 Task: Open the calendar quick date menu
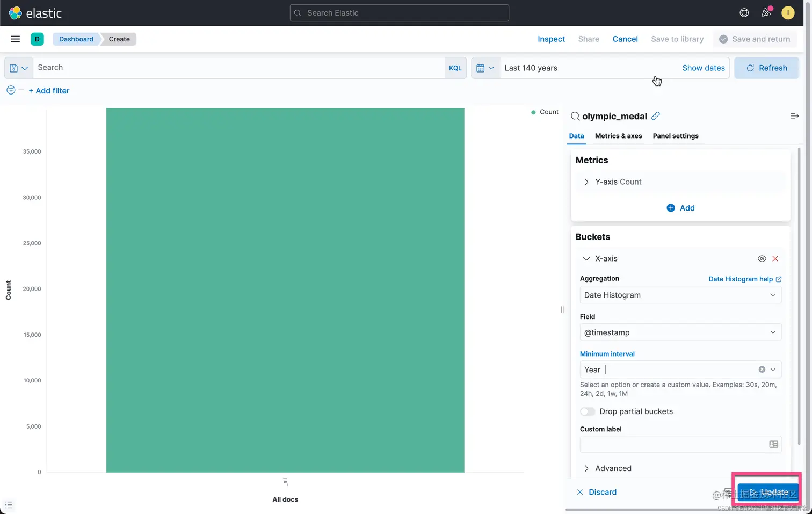pyautogui.click(x=485, y=68)
